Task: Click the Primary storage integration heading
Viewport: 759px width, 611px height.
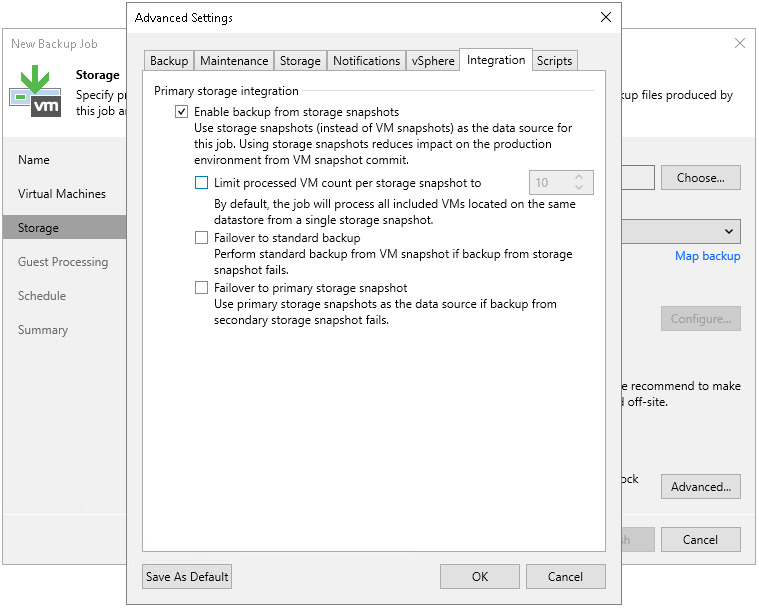Action: tap(226, 91)
